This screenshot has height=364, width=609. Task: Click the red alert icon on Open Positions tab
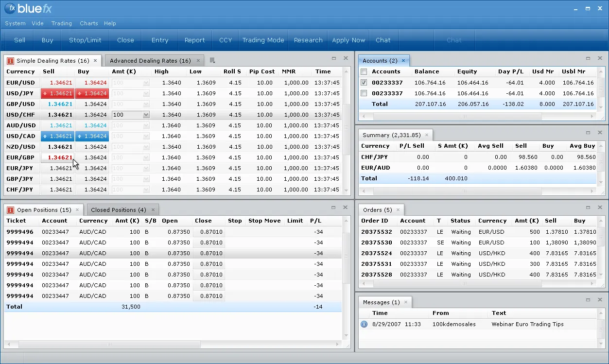pyautogui.click(x=10, y=210)
